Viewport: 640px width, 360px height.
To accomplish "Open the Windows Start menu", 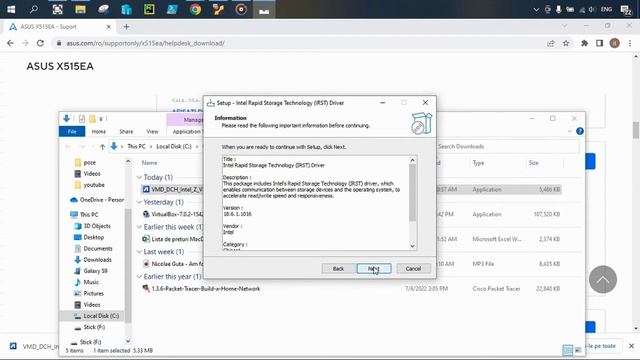I will 11,9.
